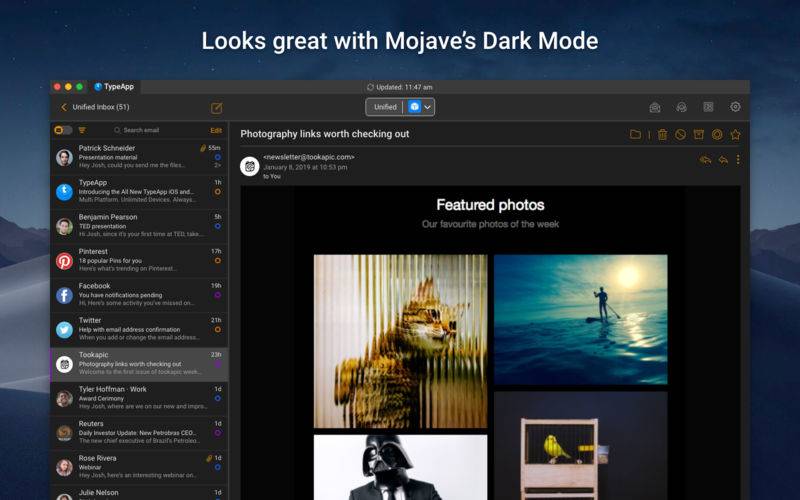Viewport: 800px width, 500px height.
Task: Click the newsletter@tookapic.com sender address
Action: tap(309, 157)
